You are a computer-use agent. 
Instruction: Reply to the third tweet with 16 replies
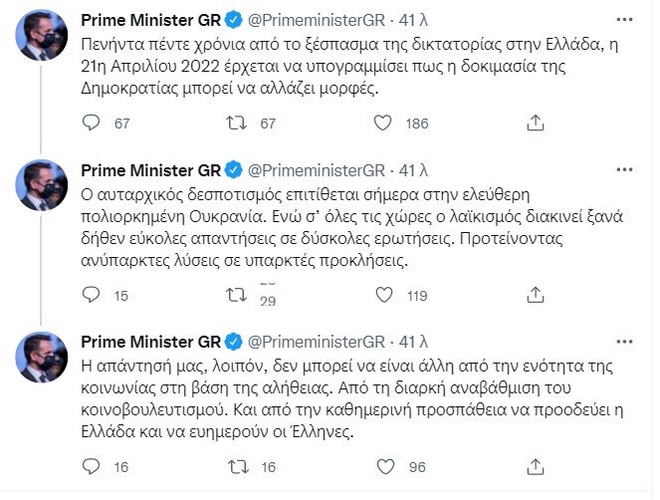(x=91, y=466)
